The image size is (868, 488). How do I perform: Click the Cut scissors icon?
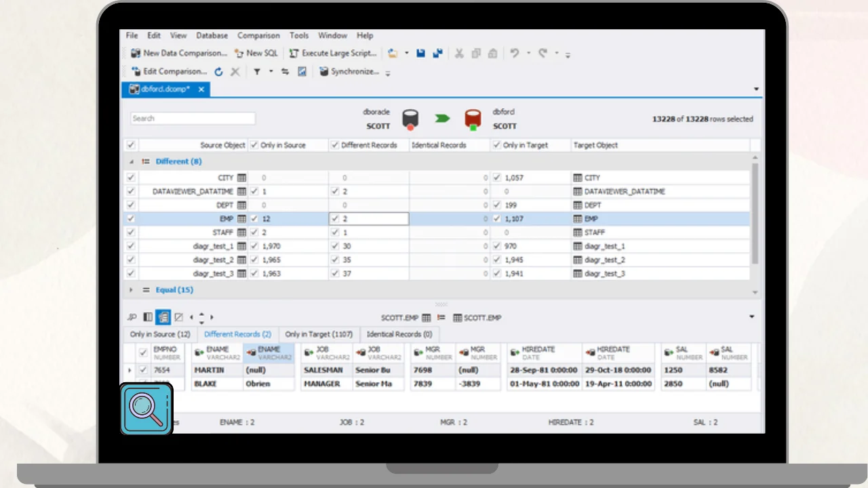pos(459,54)
